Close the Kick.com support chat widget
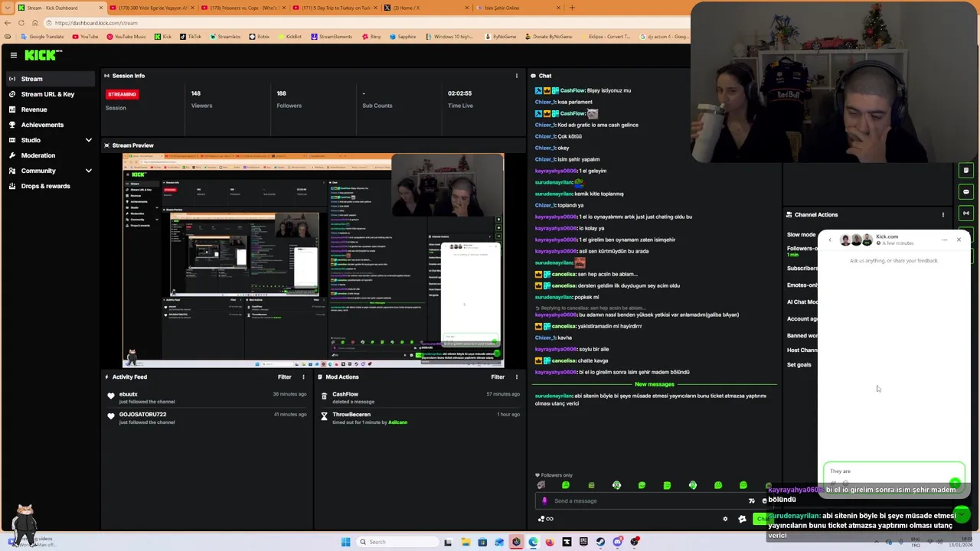Screen dimensions: 980x551 pyautogui.click(x=958, y=240)
